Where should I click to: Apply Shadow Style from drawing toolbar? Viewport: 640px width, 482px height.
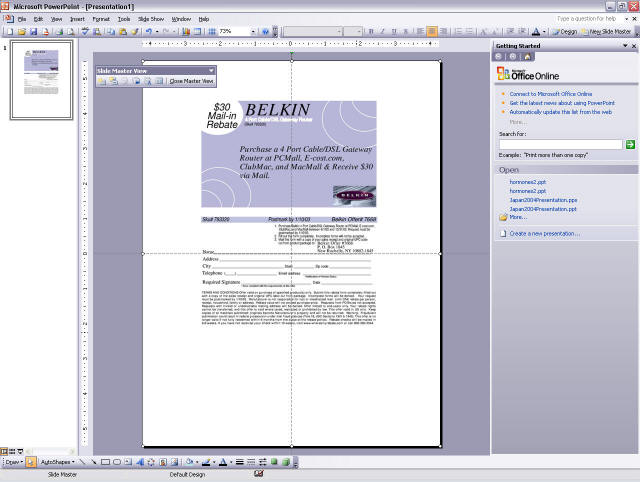click(x=274, y=462)
